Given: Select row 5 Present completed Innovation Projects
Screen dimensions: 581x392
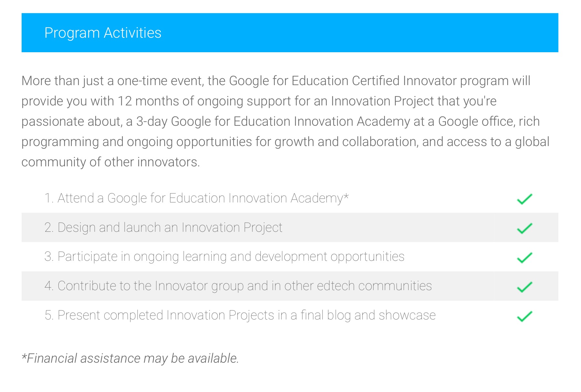Looking at the screenshot, I should [290, 315].
